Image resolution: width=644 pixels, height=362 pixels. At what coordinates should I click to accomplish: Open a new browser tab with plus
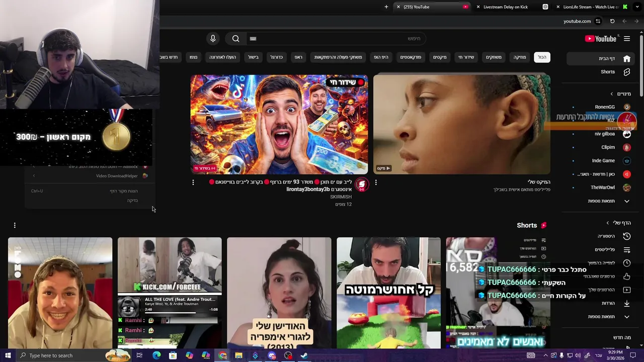coord(386,7)
